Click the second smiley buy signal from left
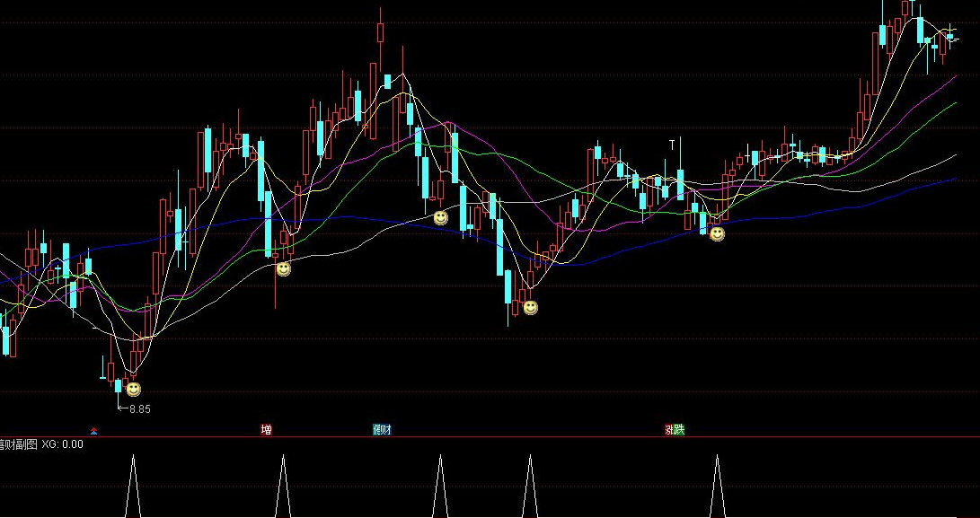The height and width of the screenshot is (518, 980). coord(284,269)
